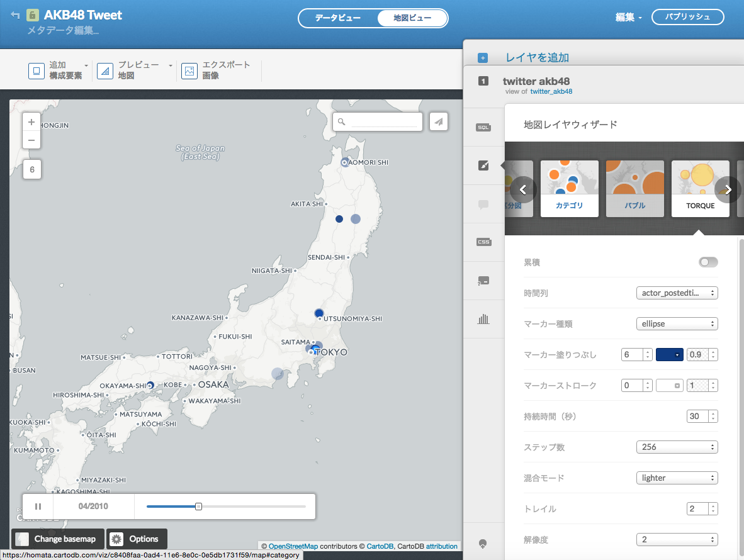Open the wizard paintbrush panel icon
Viewport: 744px width, 560px height.
483,165
